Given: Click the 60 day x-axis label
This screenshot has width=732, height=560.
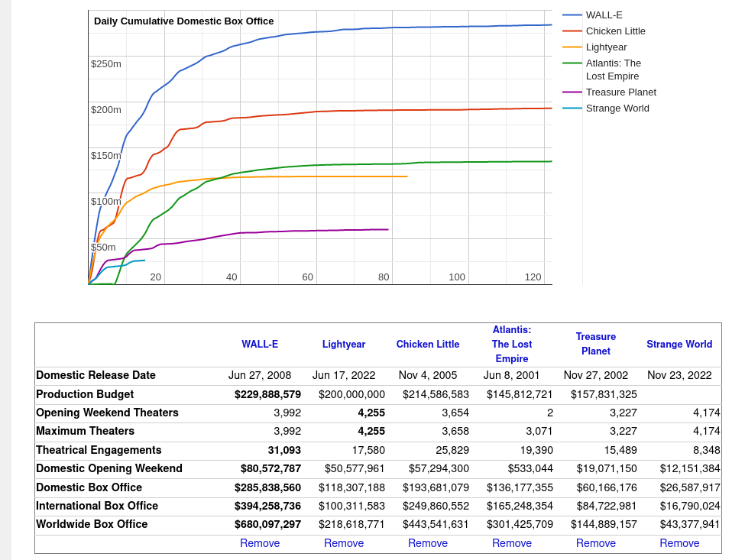Looking at the screenshot, I should coord(308,277).
